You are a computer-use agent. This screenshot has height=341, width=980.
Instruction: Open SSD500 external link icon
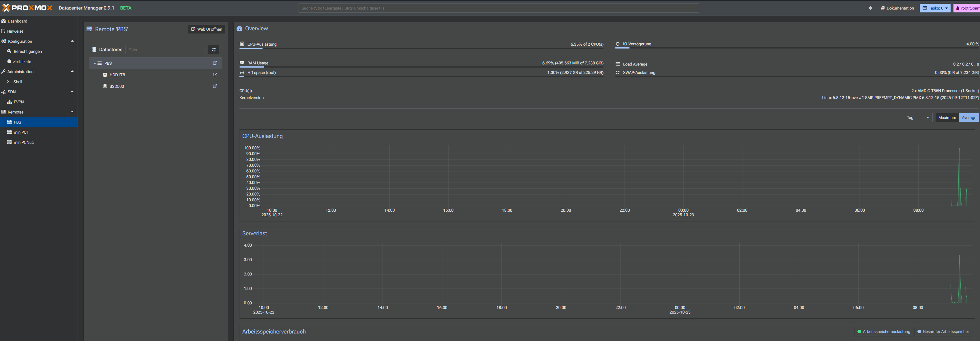(215, 86)
